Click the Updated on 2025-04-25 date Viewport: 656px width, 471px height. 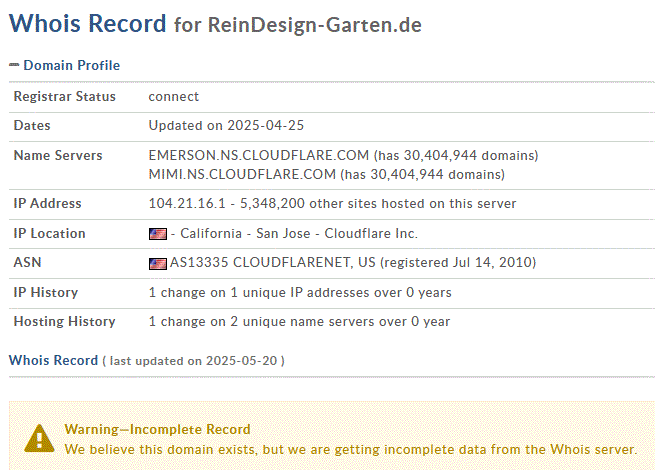click(x=226, y=125)
